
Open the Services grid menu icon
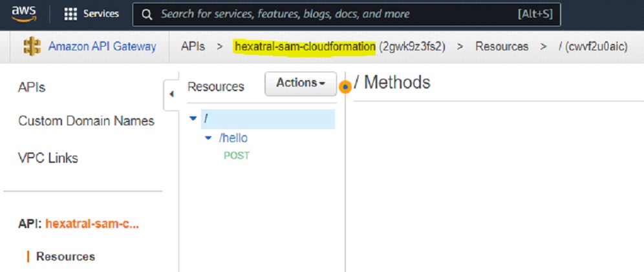pos(70,14)
